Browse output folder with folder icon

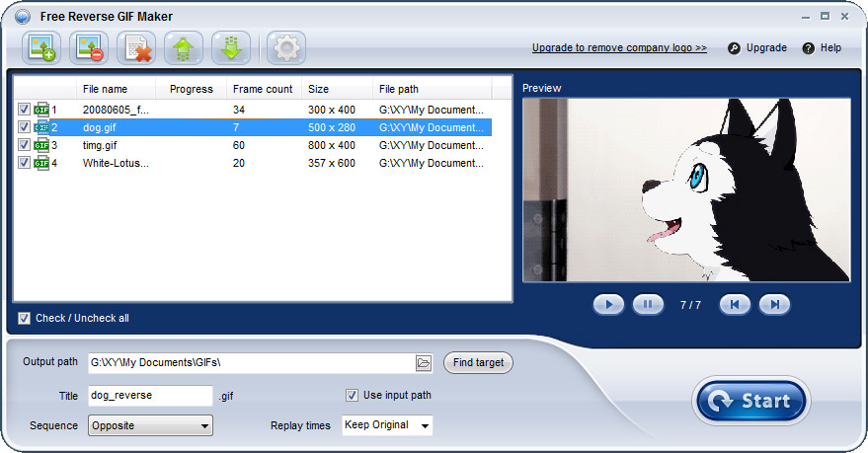424,363
